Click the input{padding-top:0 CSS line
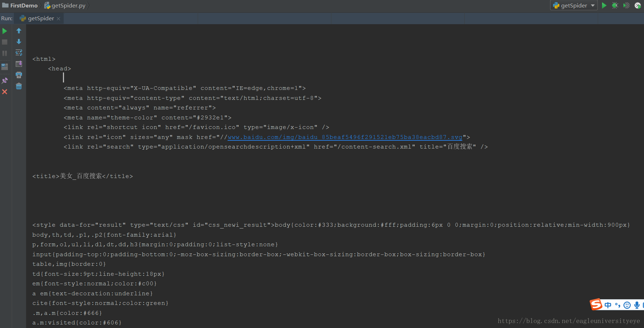This screenshot has width=644, height=328. coord(259,254)
